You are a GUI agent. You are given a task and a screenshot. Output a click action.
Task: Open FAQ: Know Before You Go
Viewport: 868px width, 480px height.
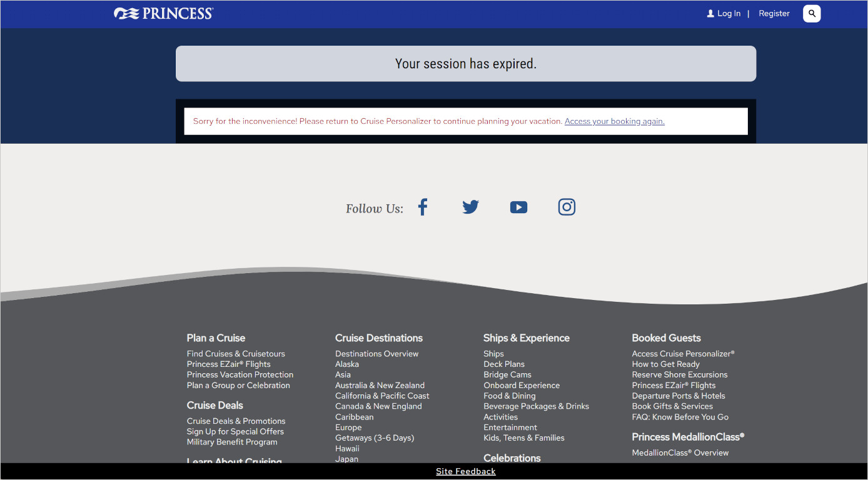point(680,417)
